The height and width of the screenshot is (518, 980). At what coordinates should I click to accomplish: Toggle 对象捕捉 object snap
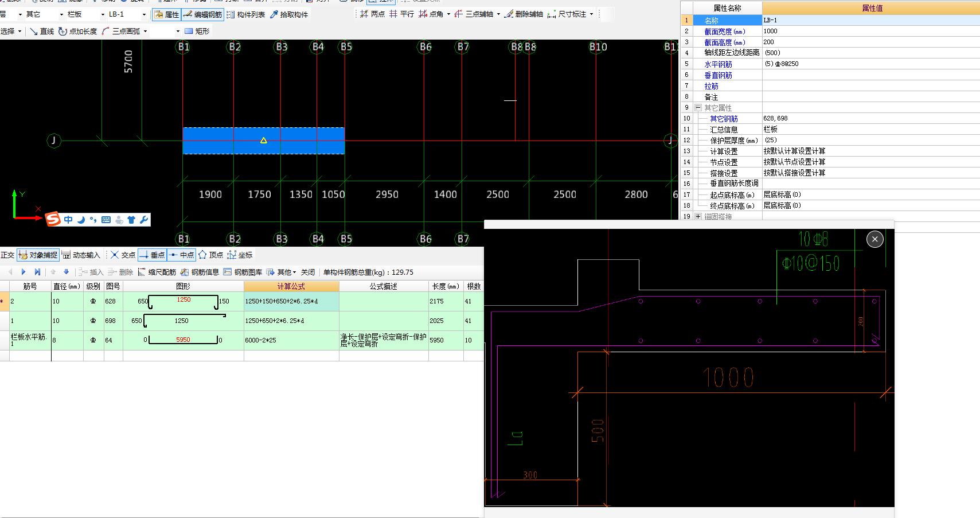(x=38, y=255)
